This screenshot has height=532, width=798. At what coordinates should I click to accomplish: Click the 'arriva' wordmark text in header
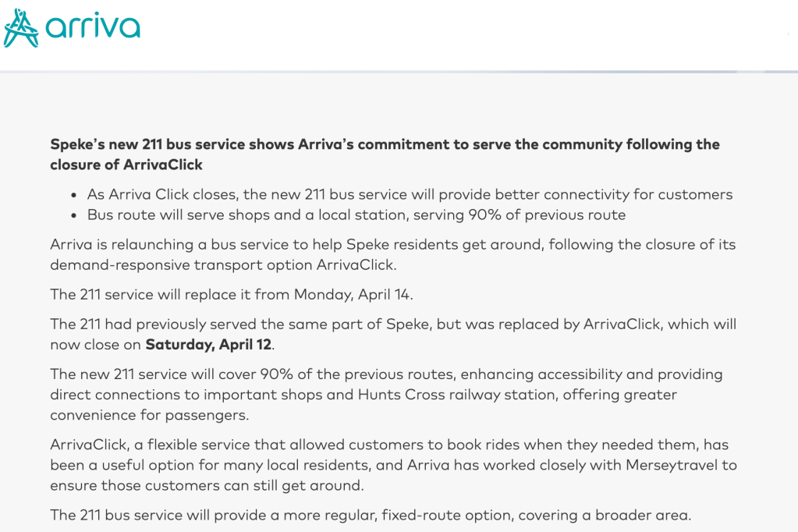pos(93,29)
